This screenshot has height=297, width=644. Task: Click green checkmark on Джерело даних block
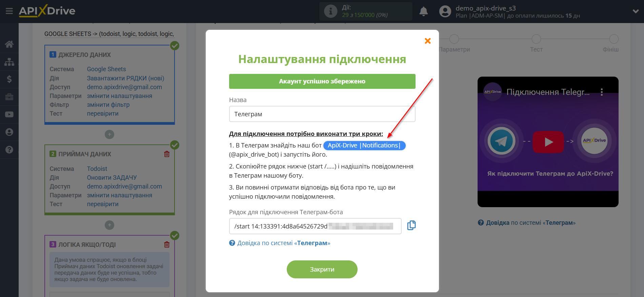(x=175, y=45)
